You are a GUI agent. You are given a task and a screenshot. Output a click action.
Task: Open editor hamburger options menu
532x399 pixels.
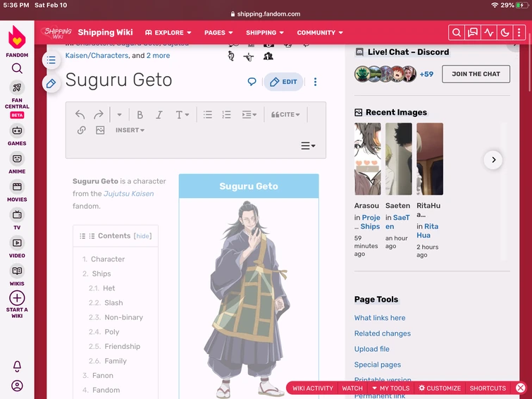point(308,146)
